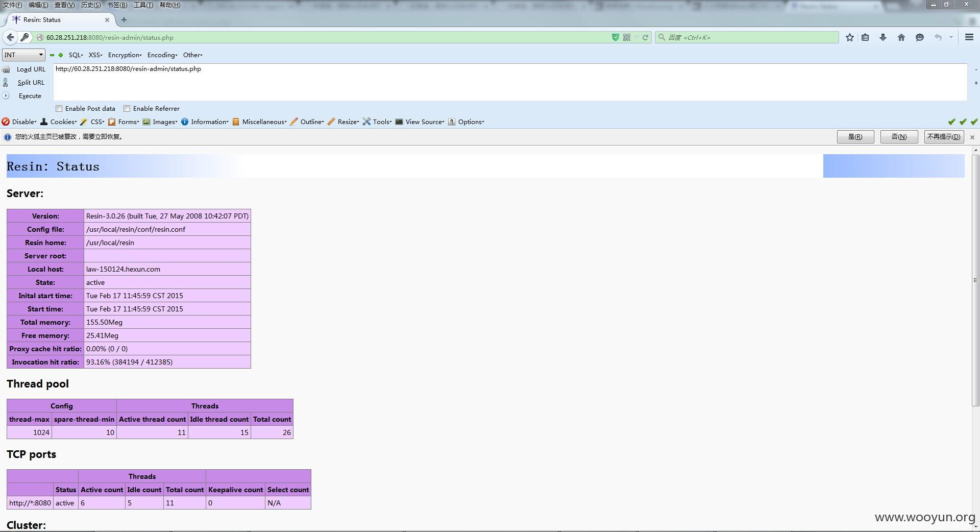Click the page vertical scrollbar thumb
This screenshot has height=532, width=980.
tap(975, 280)
